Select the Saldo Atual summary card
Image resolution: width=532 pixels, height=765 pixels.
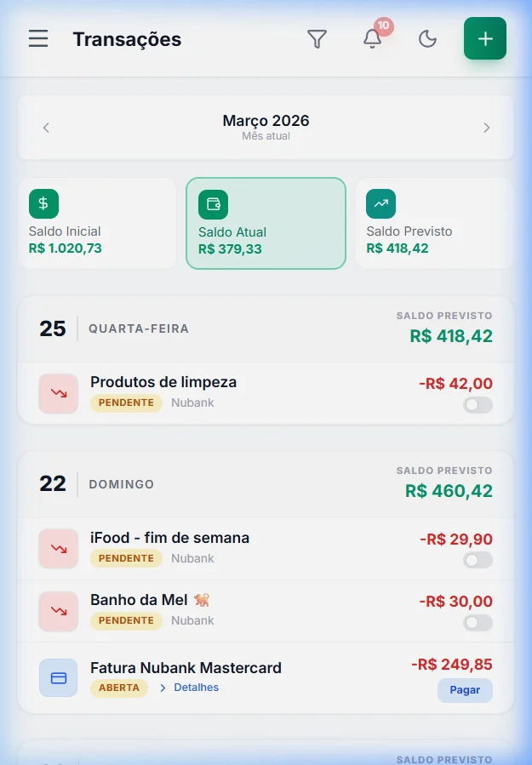click(x=266, y=223)
